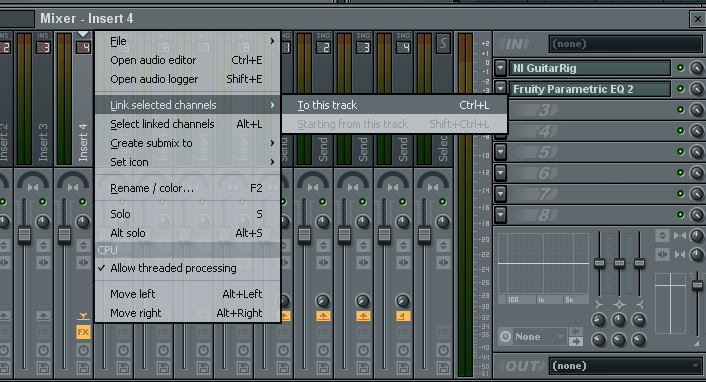Click Insert 4 volume fader
This screenshot has height=382, width=706.
tap(64, 235)
